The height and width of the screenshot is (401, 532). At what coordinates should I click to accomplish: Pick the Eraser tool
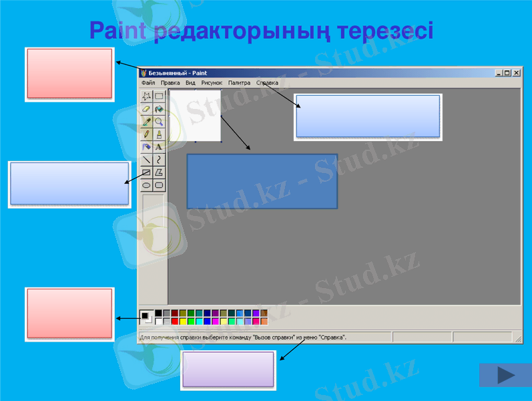[x=147, y=109]
